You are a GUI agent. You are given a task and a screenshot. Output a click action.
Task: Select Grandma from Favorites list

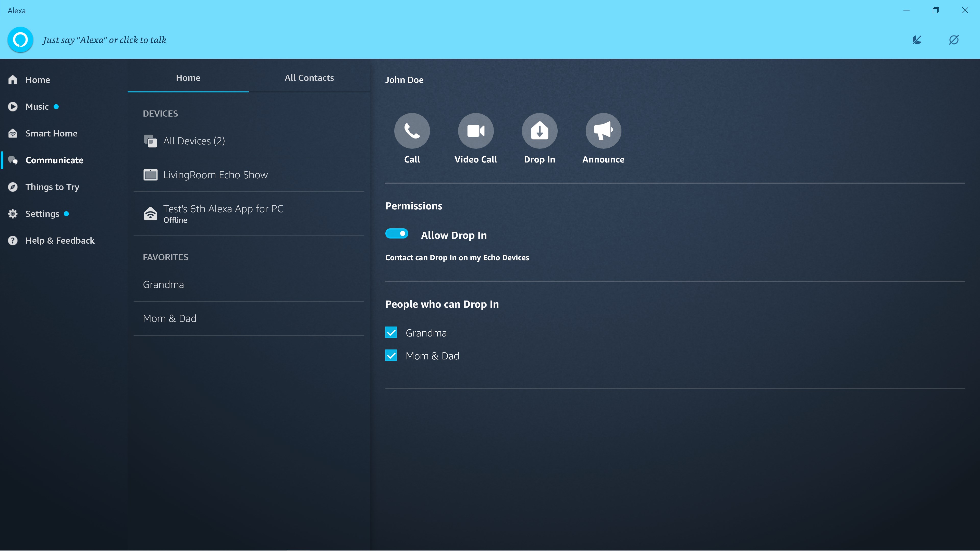[x=164, y=284]
